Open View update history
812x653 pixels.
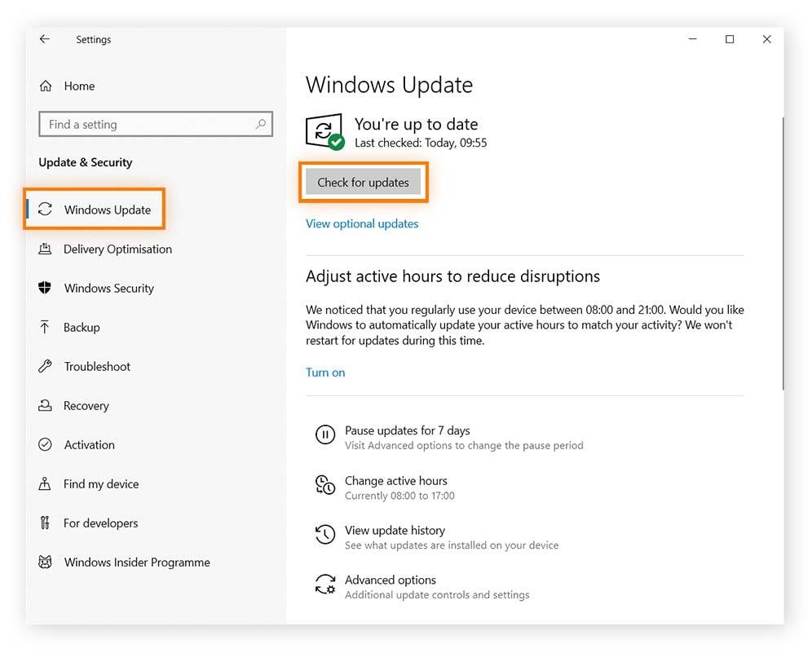[395, 530]
